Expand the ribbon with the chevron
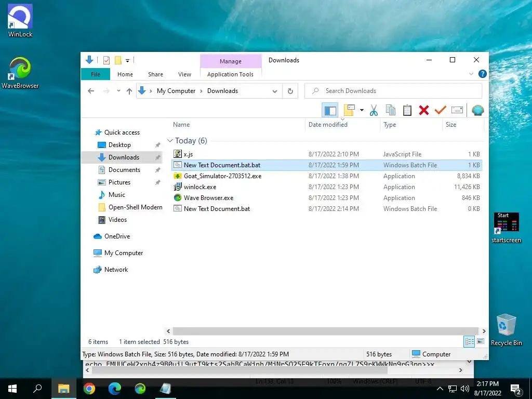The height and width of the screenshot is (399, 532). pyautogui.click(x=471, y=74)
